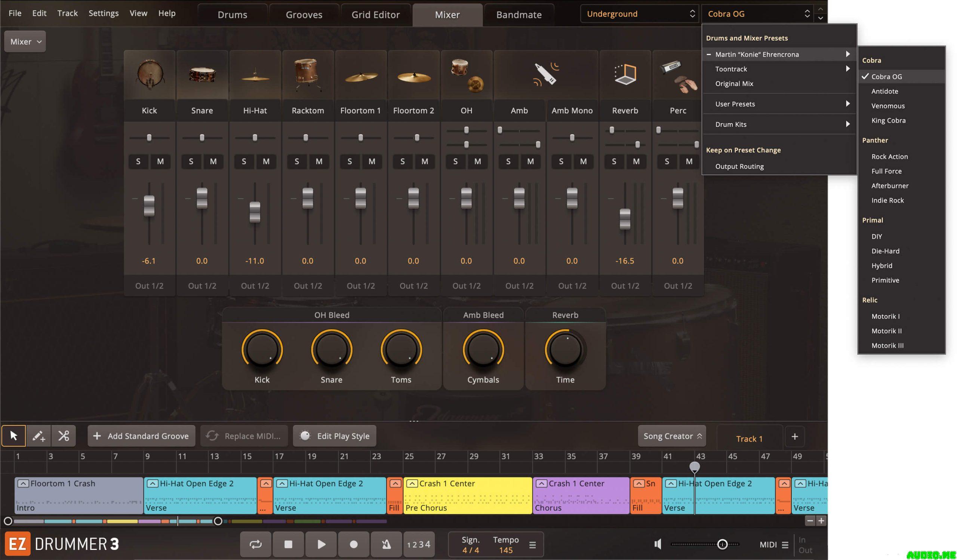Viewport: 957px width, 560px height.
Task: Start playback with the Play button
Action: (x=321, y=544)
